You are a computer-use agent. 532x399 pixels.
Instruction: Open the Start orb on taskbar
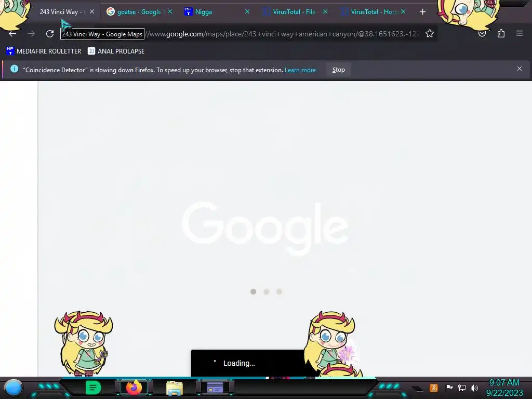pos(14,388)
